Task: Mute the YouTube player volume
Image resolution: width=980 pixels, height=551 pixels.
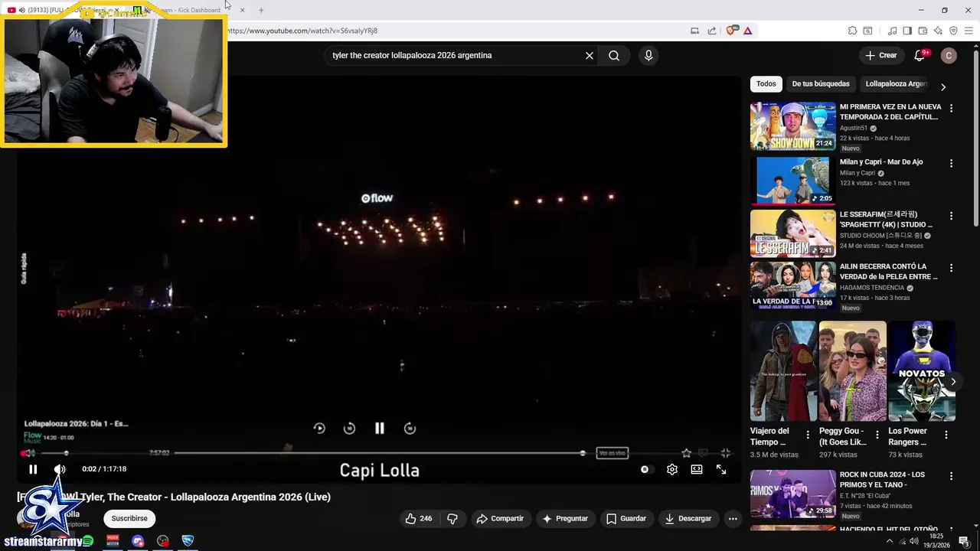Action: 60,469
